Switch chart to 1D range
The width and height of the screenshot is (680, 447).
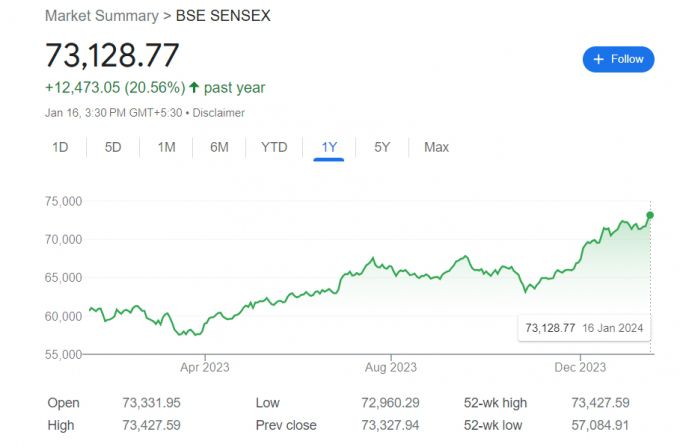60,147
